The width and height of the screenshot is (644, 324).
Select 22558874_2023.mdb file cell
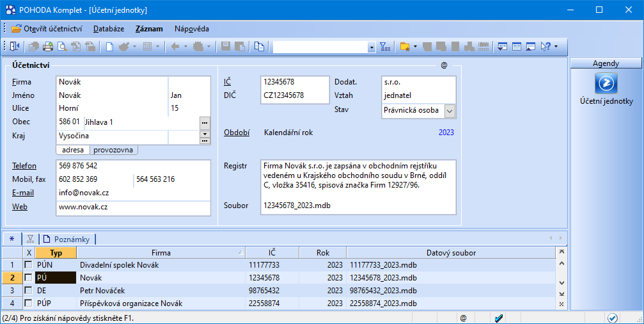451,304
